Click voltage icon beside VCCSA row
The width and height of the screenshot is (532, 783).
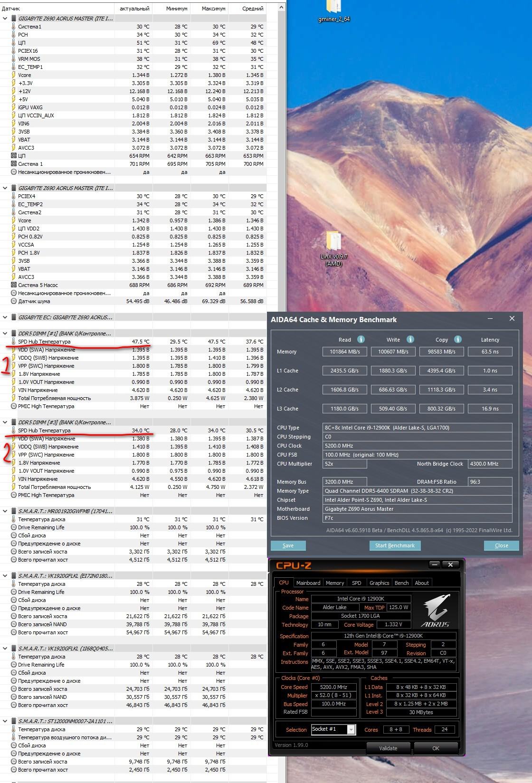(x=13, y=245)
